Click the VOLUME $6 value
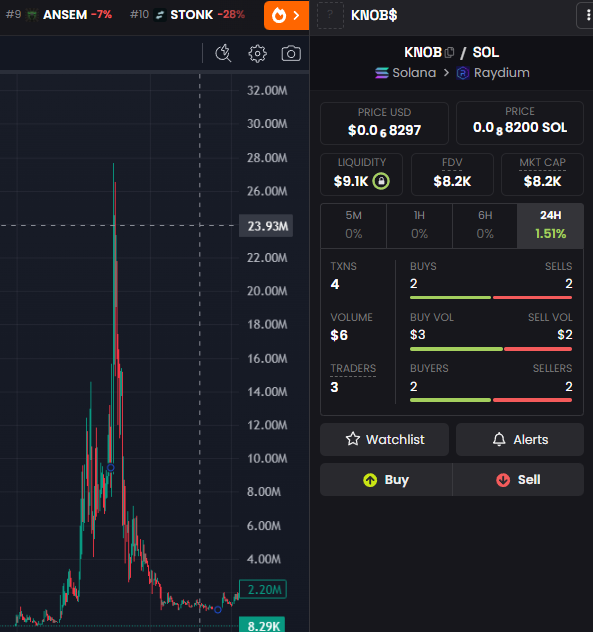Screen dimensions: 593x632 click(339, 335)
